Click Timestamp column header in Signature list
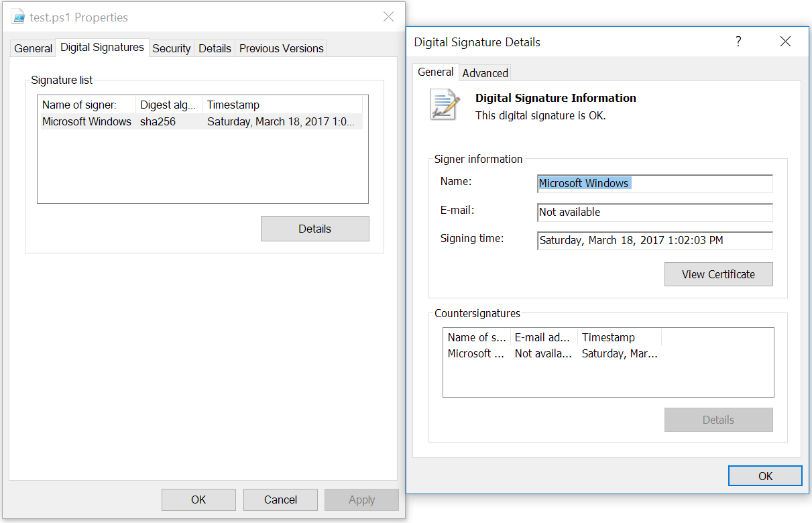 [282, 105]
